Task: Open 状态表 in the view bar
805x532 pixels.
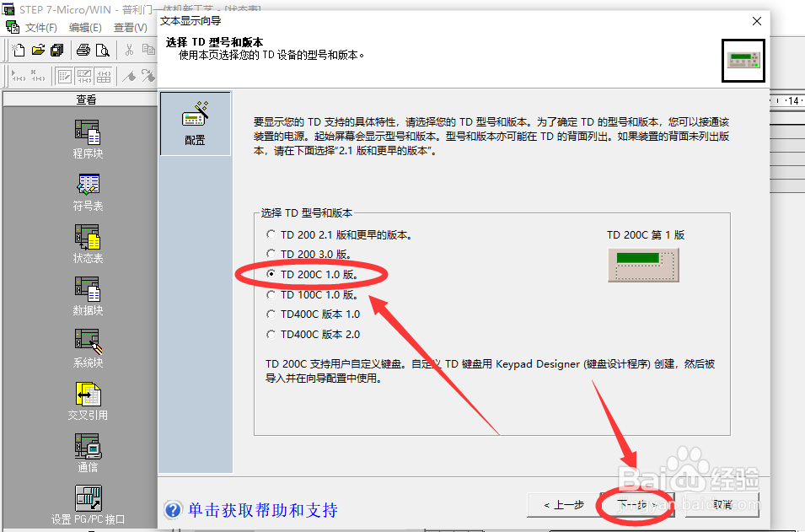Action: click(88, 244)
